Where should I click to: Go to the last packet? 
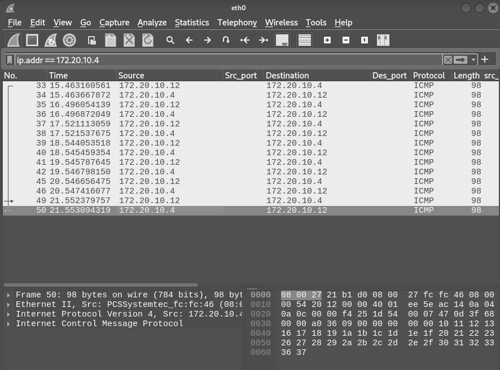pyautogui.click(x=263, y=40)
